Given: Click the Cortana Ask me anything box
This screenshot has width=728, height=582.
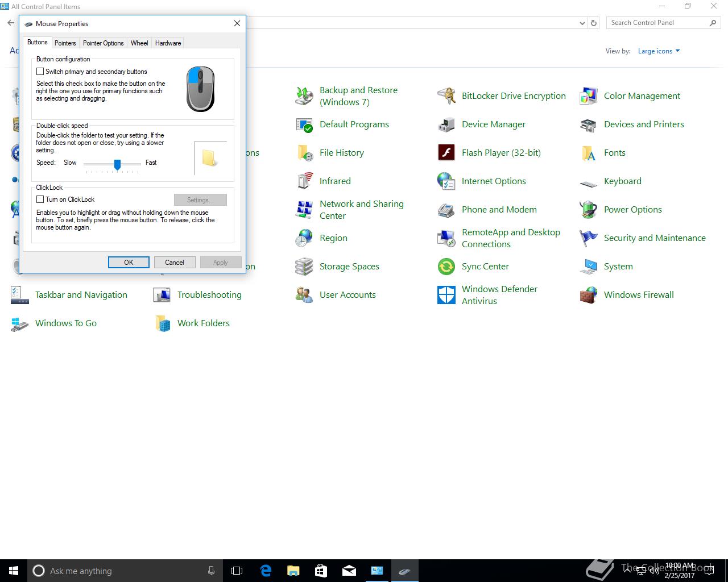Looking at the screenshot, I should (x=125, y=571).
